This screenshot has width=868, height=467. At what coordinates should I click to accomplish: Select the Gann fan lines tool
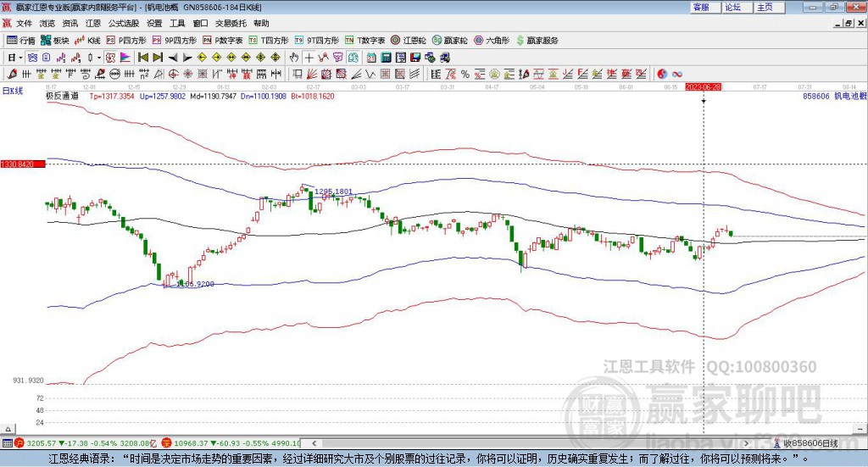click(312, 74)
